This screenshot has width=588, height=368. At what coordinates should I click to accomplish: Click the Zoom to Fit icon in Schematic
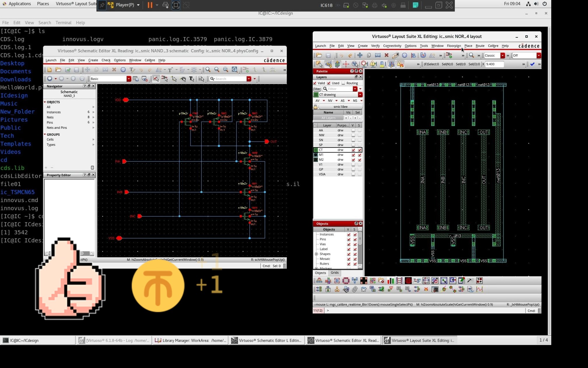(226, 70)
